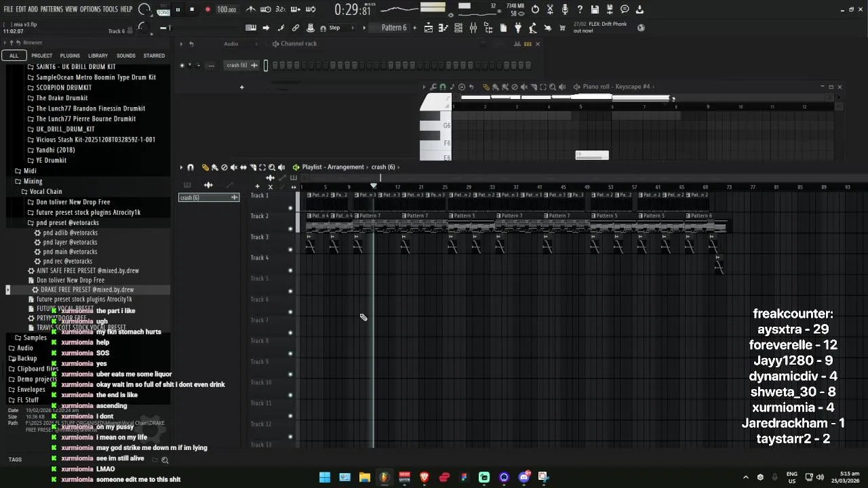Switch to the STARRED browser tab
The height and width of the screenshot is (488, 868).
click(154, 56)
